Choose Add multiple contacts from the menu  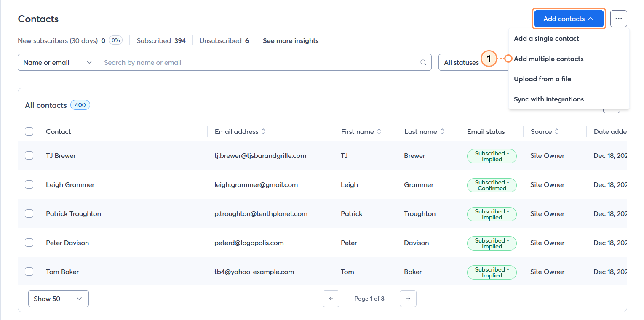point(548,59)
